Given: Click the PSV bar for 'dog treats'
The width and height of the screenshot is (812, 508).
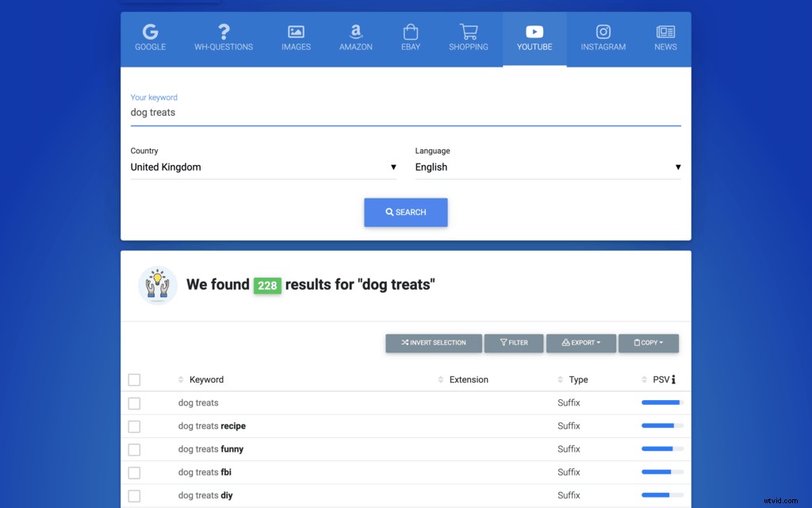Looking at the screenshot, I should [661, 402].
